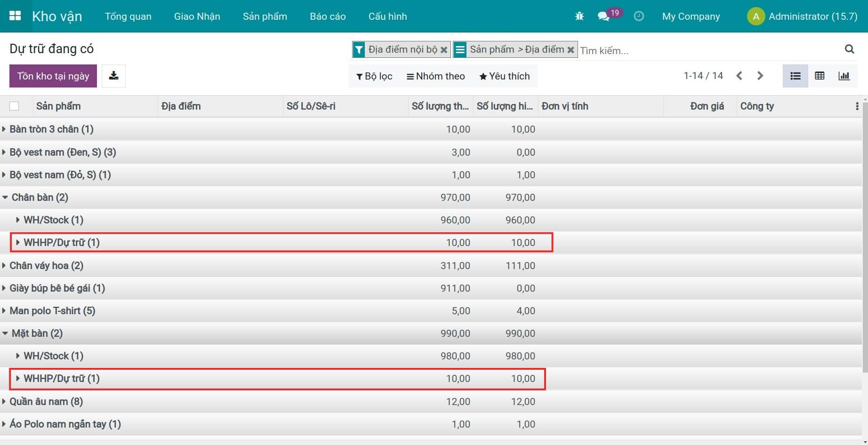Viewport: 868px width, 445px height.
Task: Open the 'Nhóm theo' dropdown
Action: pos(435,76)
